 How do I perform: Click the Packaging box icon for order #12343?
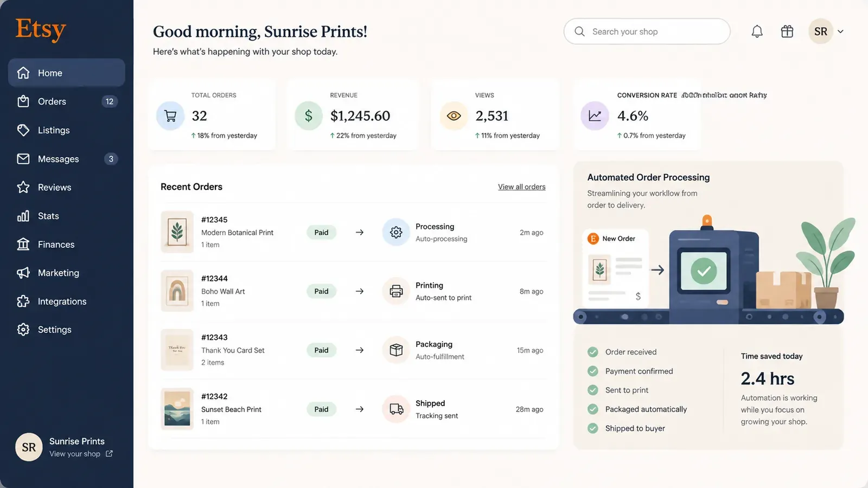(x=396, y=350)
